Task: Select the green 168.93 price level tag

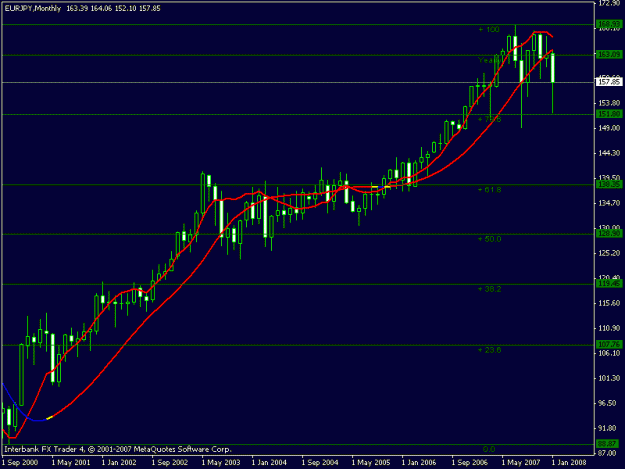Action: click(609, 25)
